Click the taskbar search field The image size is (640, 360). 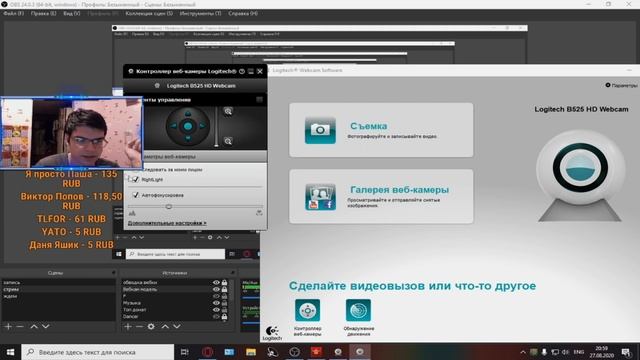coord(98,352)
